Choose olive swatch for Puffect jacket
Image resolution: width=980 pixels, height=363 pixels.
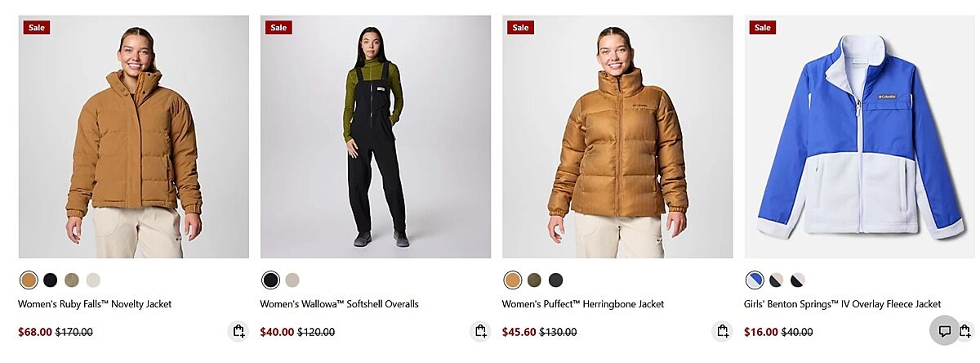point(534,280)
